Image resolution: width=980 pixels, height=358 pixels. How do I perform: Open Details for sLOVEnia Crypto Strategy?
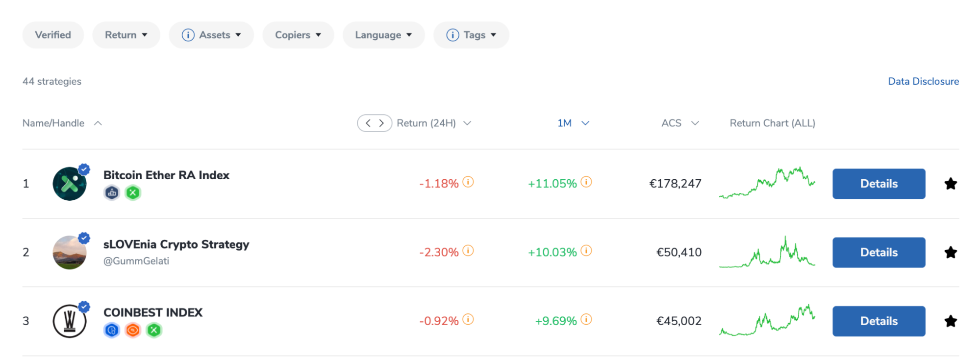[x=879, y=252]
